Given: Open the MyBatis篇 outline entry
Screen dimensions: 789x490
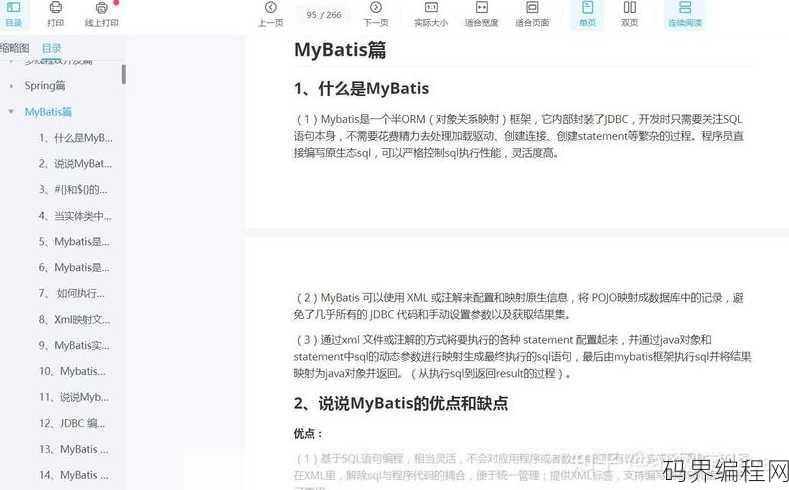Looking at the screenshot, I should point(48,112).
